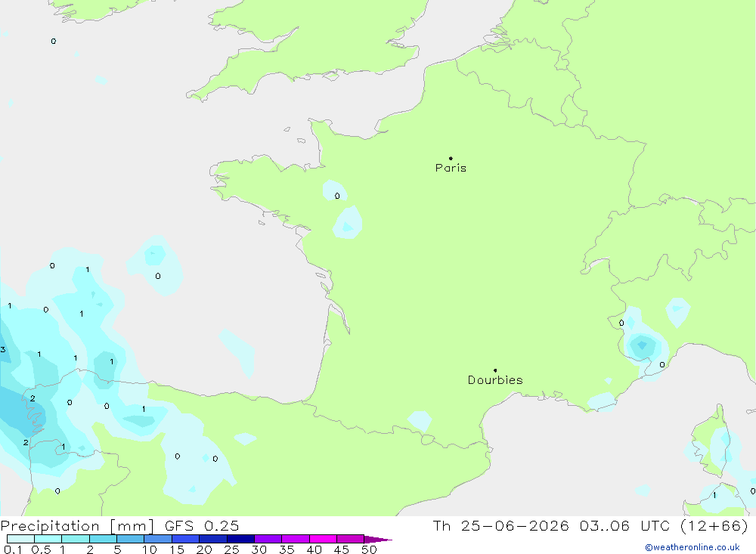The height and width of the screenshot is (554, 756).
Task: Click the Dourbies city label
Action: pos(495,380)
